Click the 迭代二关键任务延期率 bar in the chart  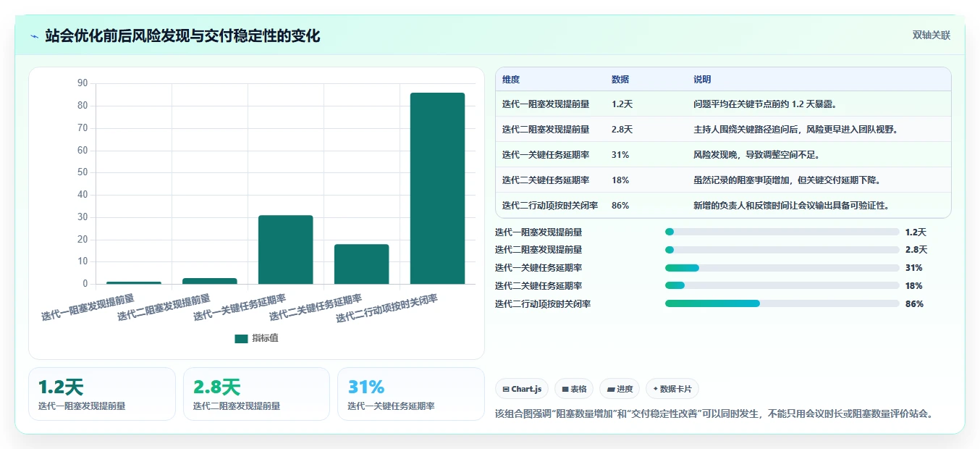[x=361, y=264]
